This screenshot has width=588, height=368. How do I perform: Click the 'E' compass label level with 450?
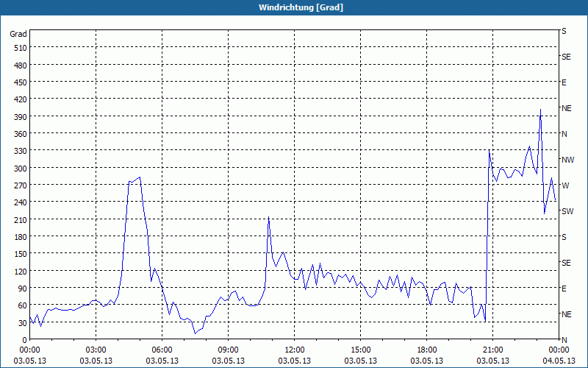coord(564,82)
